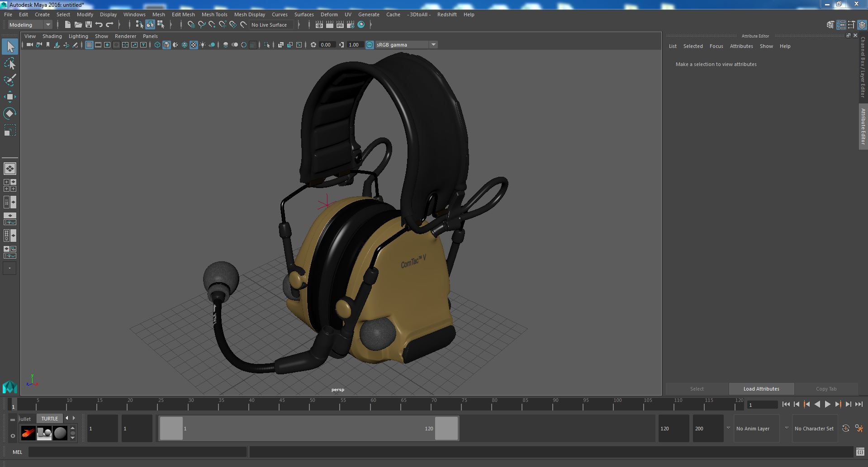
Task: Open the Render View window icon
Action: point(319,25)
